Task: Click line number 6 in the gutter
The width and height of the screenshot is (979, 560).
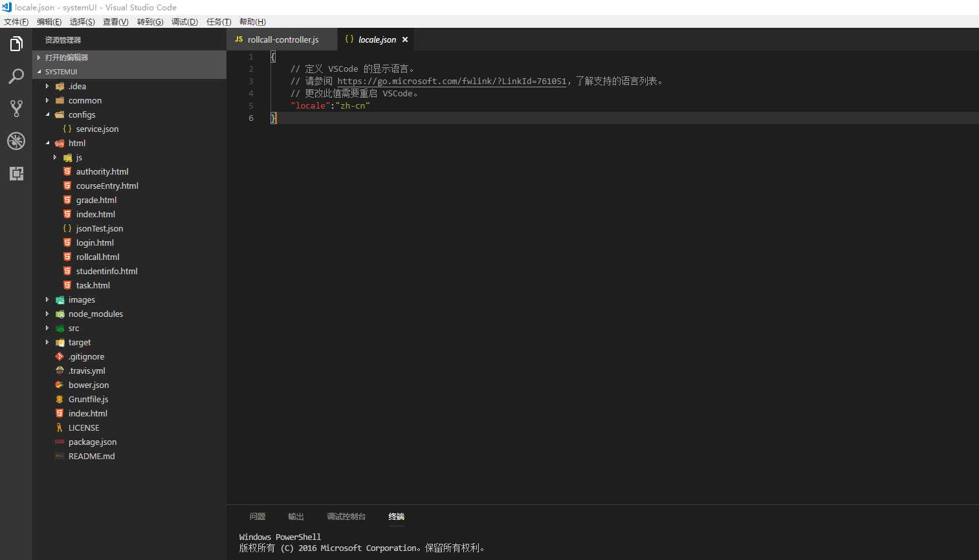Action: (x=251, y=118)
